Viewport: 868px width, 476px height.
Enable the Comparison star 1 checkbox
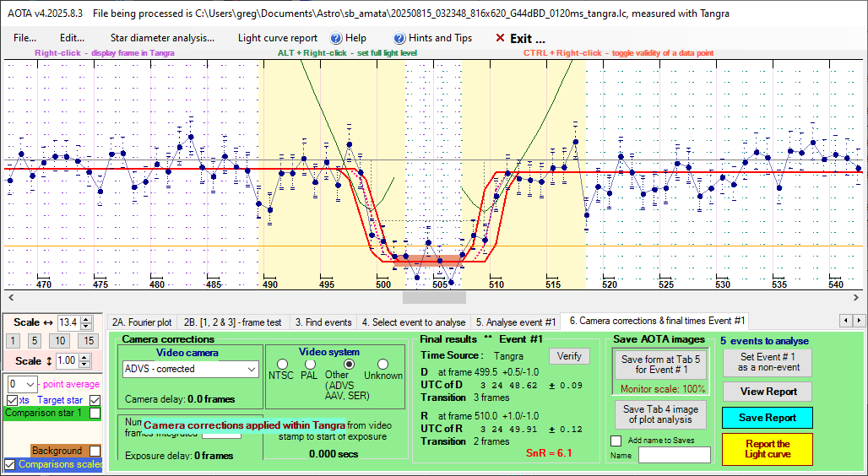coord(95,414)
